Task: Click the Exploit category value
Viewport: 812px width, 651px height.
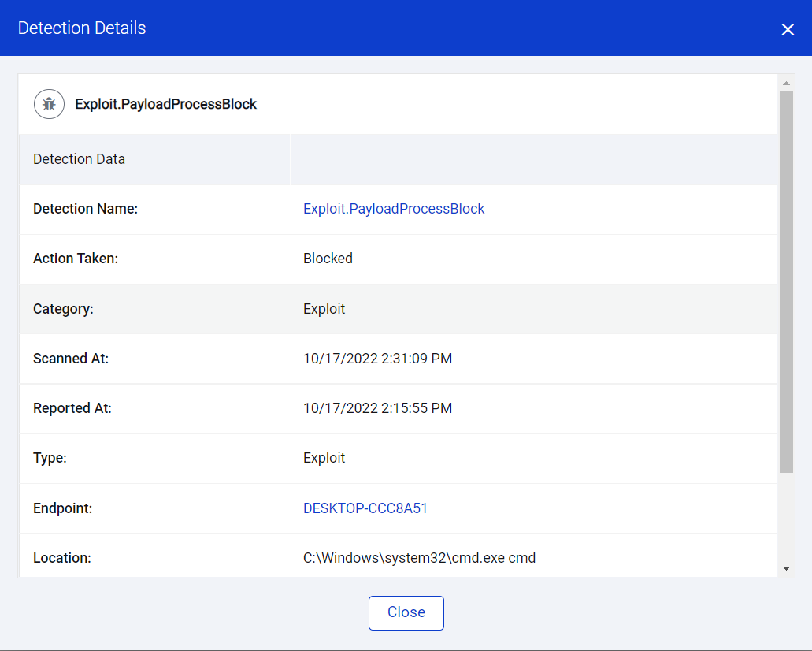Action: (324, 308)
